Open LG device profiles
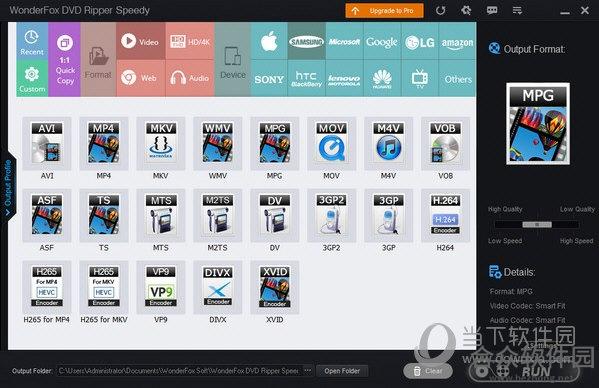 [x=420, y=41]
